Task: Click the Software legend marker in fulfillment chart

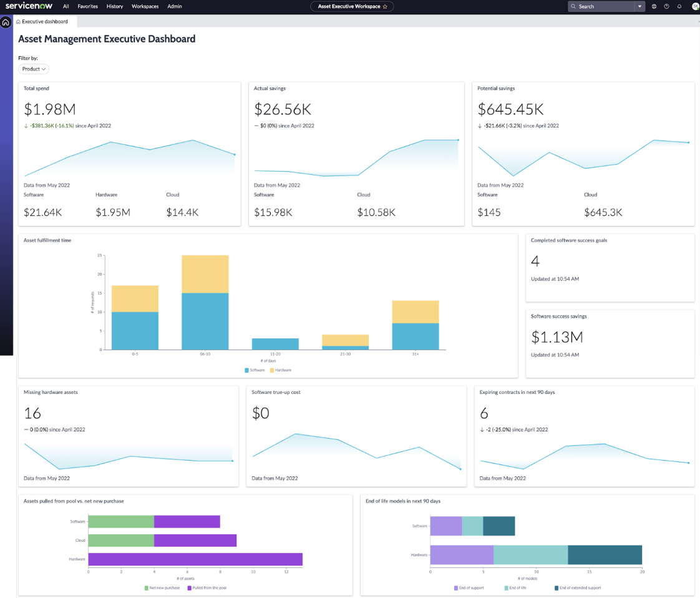Action: pos(246,370)
